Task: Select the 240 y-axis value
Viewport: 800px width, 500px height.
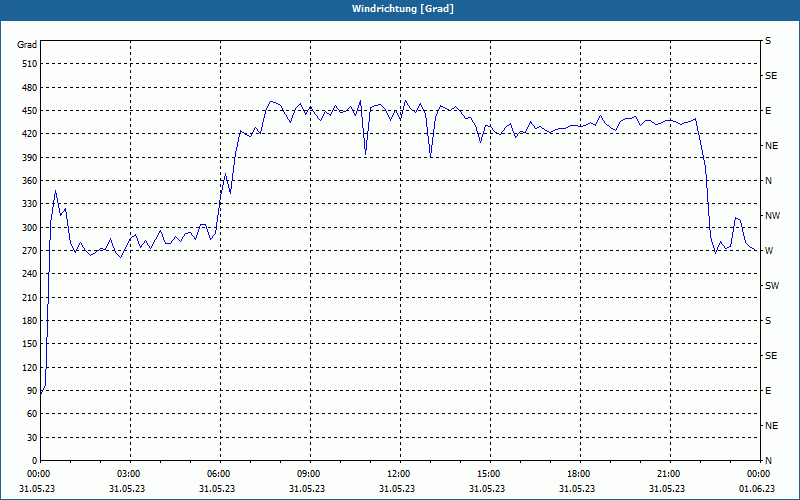Action: click(x=30, y=274)
